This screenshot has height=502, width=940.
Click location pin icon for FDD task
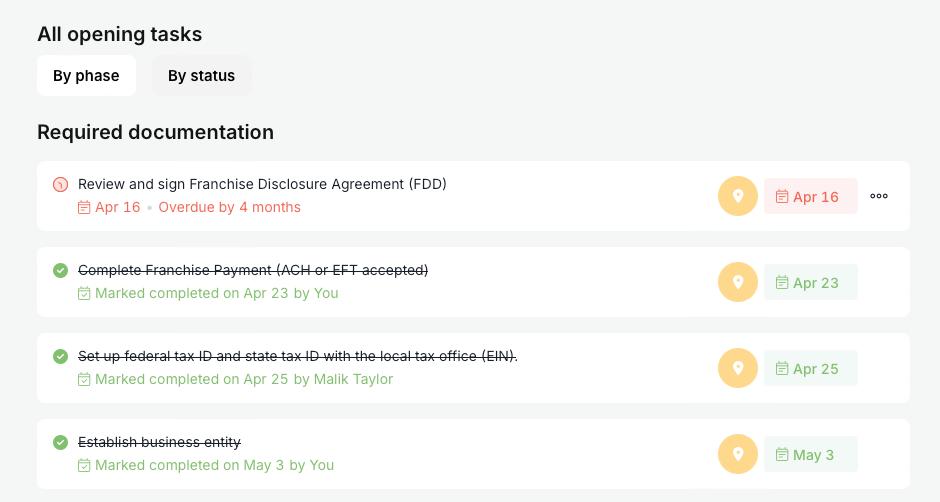click(x=738, y=196)
